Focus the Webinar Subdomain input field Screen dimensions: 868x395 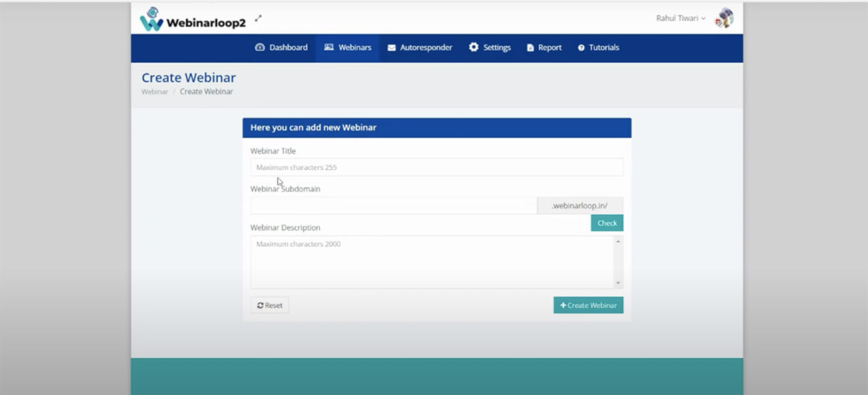click(x=393, y=206)
